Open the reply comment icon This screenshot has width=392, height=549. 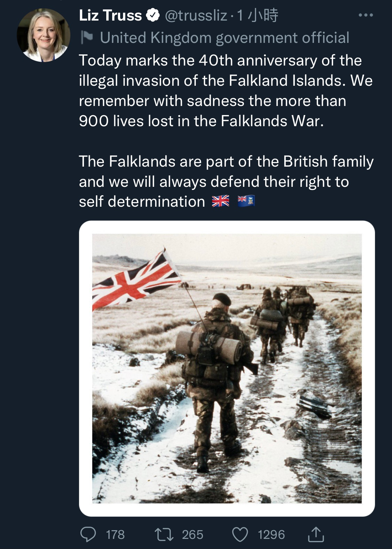(88, 534)
